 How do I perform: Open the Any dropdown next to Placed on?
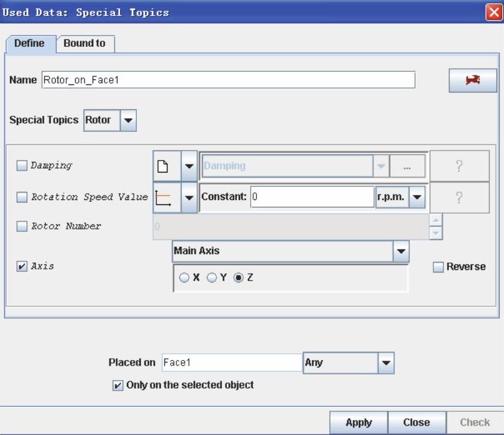click(386, 362)
